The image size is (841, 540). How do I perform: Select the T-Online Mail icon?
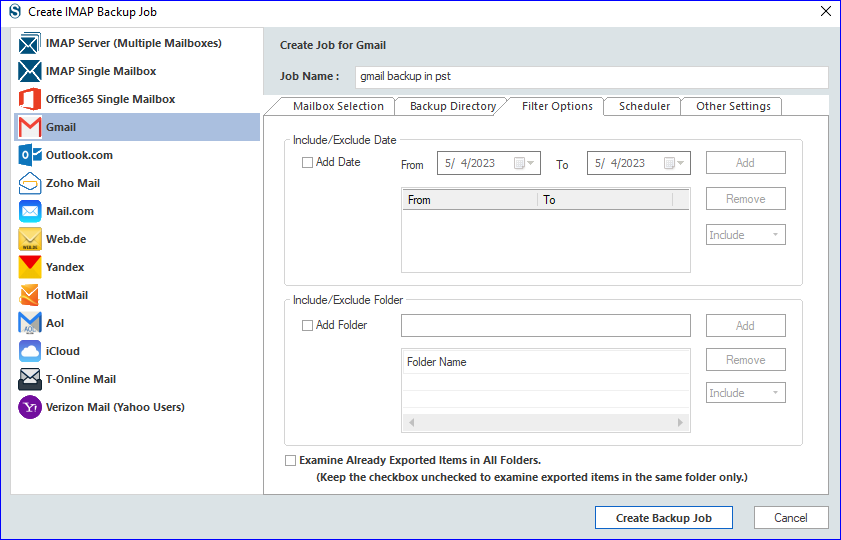click(x=29, y=379)
